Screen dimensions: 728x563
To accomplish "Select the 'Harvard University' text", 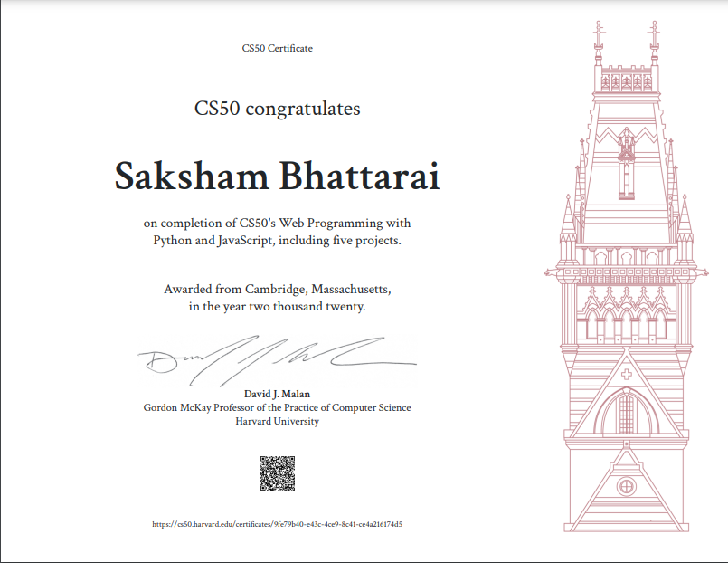I will pyautogui.click(x=277, y=421).
